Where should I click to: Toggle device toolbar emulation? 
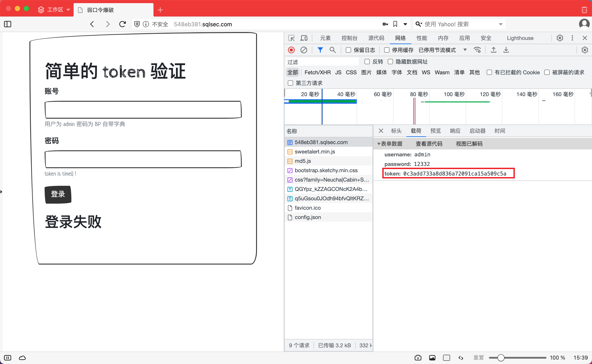pyautogui.click(x=304, y=38)
